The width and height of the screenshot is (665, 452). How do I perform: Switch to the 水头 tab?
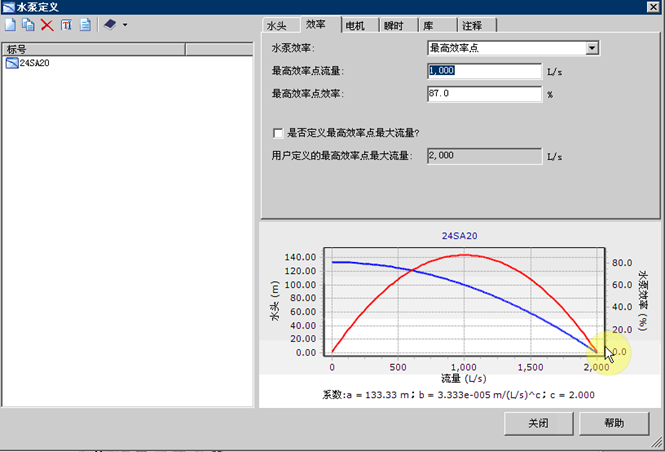tap(278, 25)
